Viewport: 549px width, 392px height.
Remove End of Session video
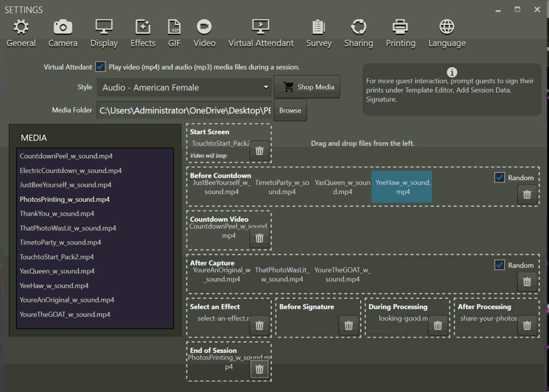260,369
